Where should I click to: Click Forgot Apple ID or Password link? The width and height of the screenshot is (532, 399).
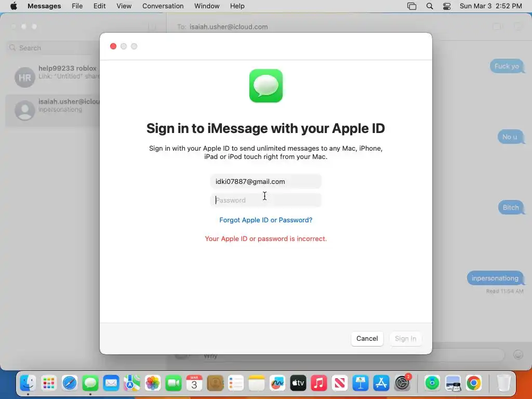(x=265, y=220)
